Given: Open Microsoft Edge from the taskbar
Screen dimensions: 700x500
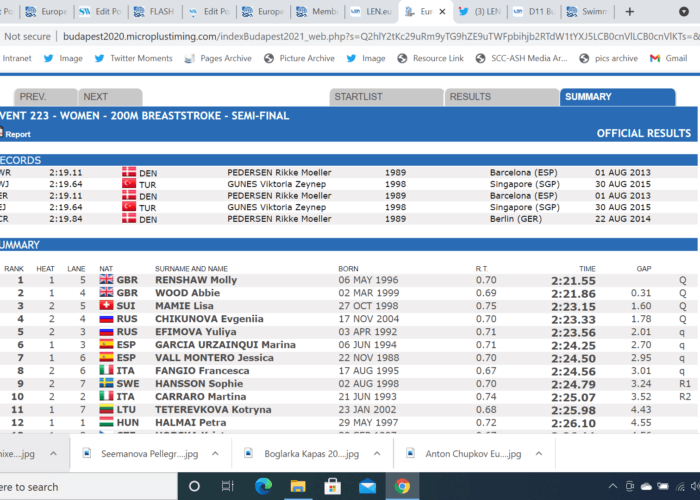Looking at the screenshot, I should pyautogui.click(x=263, y=487).
